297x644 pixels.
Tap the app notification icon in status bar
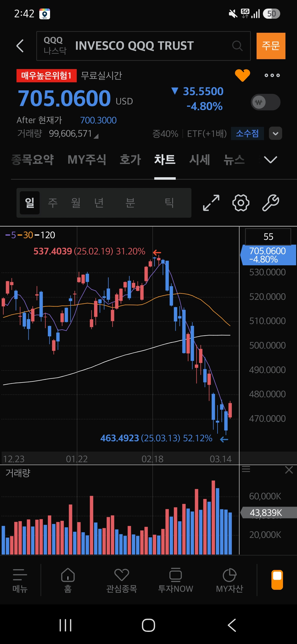point(45,14)
